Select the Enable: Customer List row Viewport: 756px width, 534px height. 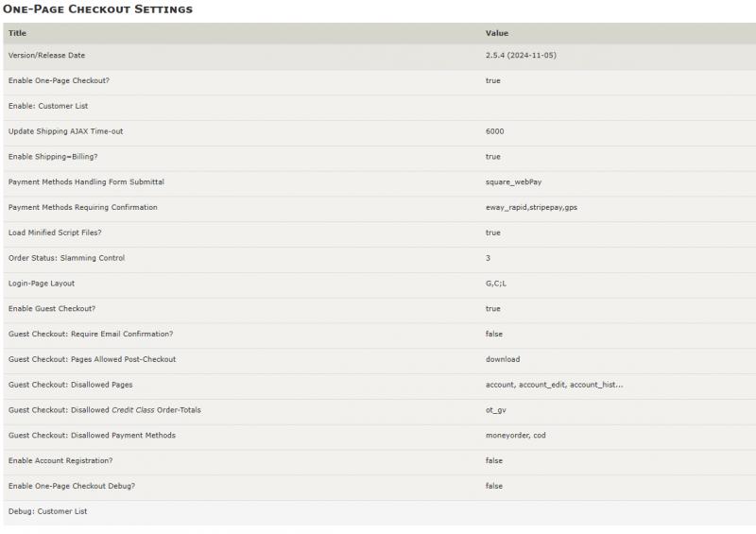(x=380, y=106)
